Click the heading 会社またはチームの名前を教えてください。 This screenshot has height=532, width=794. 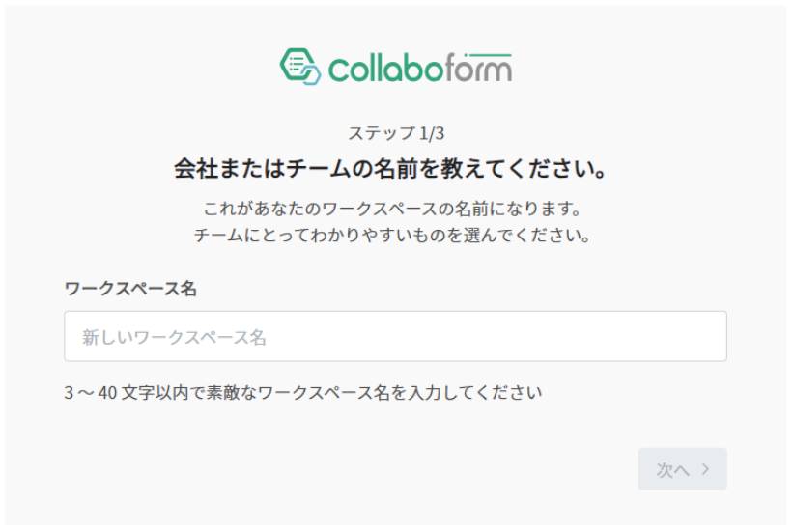[x=391, y=169]
